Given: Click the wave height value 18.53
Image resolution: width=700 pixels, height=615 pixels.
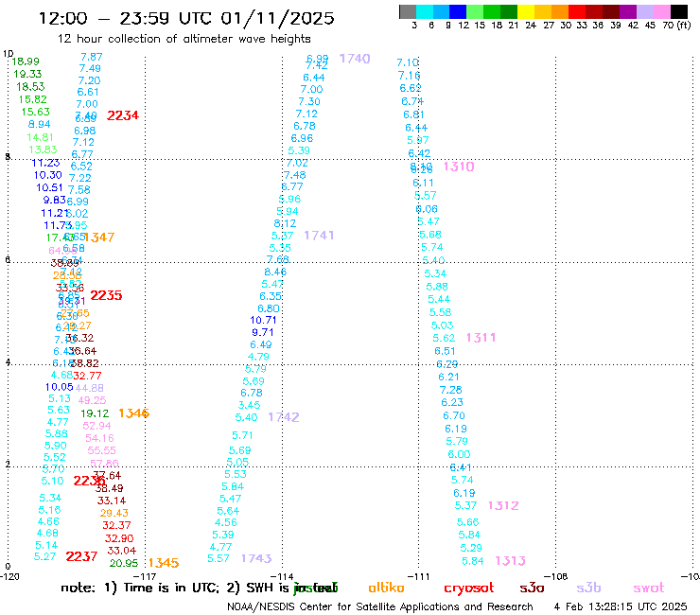Looking at the screenshot, I should (30, 87).
